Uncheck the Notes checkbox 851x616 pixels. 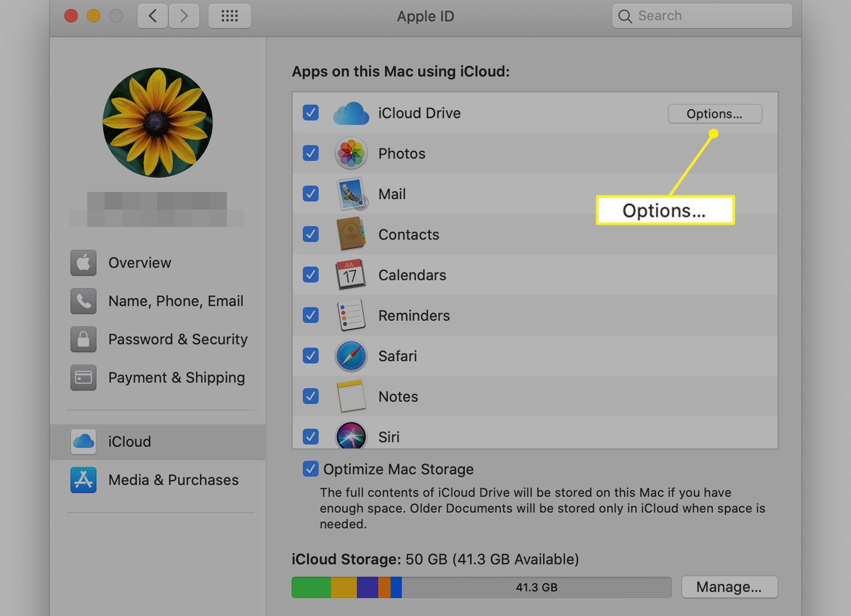(310, 396)
